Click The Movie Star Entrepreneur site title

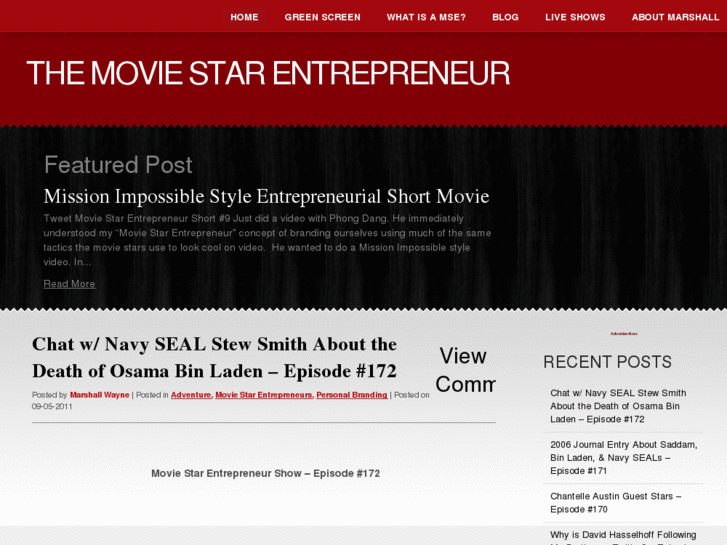[268, 73]
